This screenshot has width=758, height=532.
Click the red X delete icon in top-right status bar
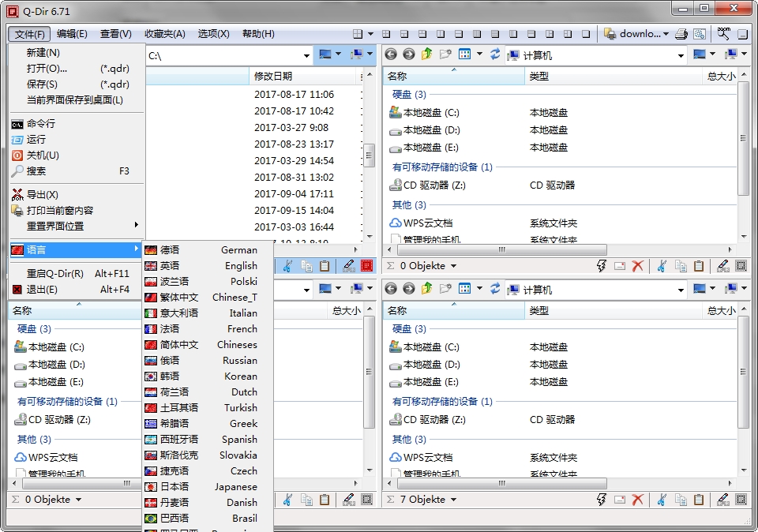638,266
